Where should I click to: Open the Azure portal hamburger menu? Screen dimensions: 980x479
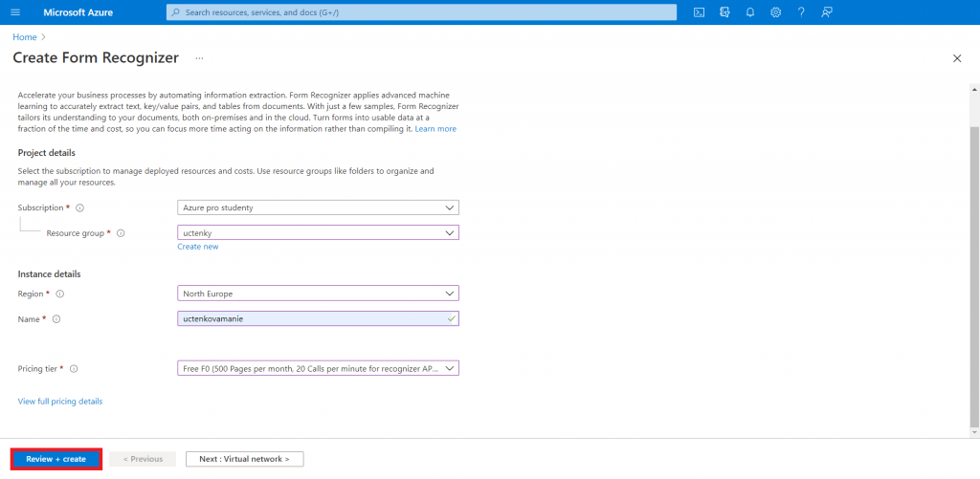pos(14,11)
